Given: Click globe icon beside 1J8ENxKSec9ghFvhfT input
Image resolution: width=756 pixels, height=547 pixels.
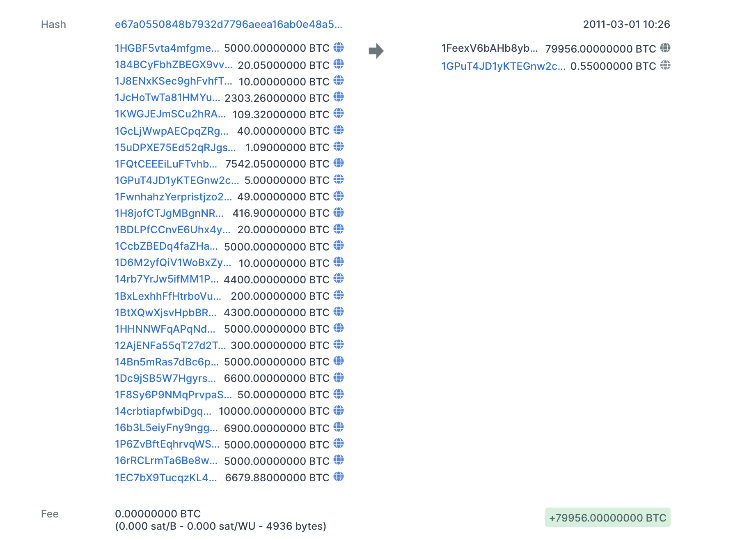Looking at the screenshot, I should tap(339, 80).
